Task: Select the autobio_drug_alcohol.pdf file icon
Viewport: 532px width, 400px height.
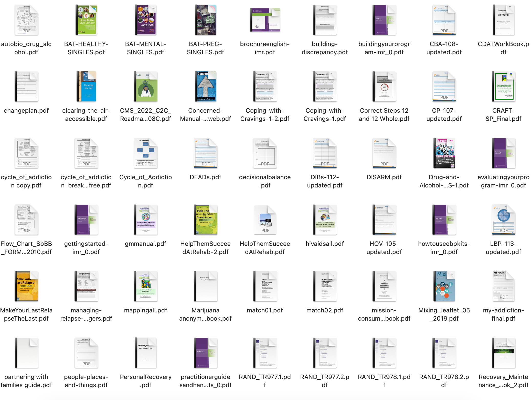Action: pos(26,20)
